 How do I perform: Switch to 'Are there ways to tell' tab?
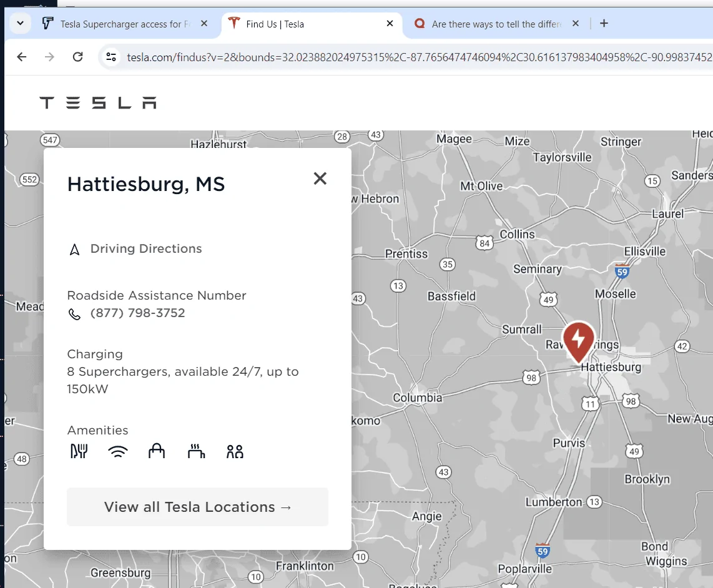pyautogui.click(x=496, y=24)
